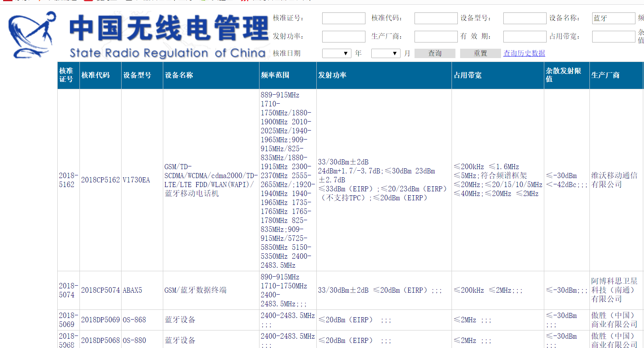Click the GSM/TD-SCDMA device name cell

[x=211, y=180]
